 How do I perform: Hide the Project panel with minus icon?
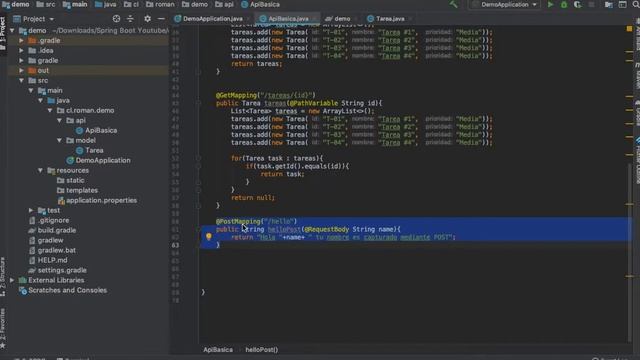point(161,19)
